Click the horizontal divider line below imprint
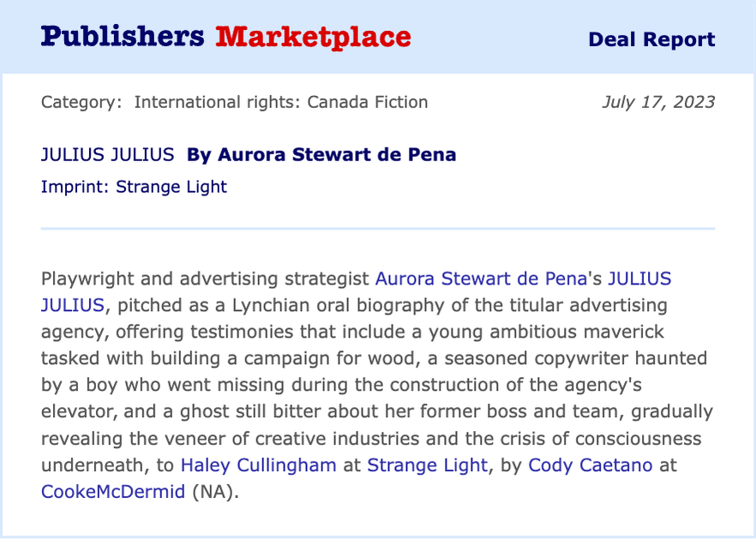 pyautogui.click(x=378, y=229)
